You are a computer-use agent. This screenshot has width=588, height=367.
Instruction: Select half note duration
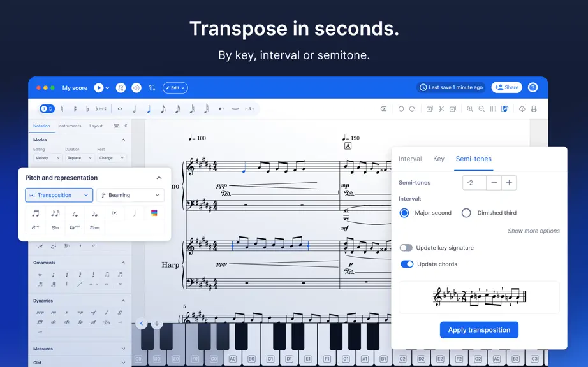[x=135, y=109]
